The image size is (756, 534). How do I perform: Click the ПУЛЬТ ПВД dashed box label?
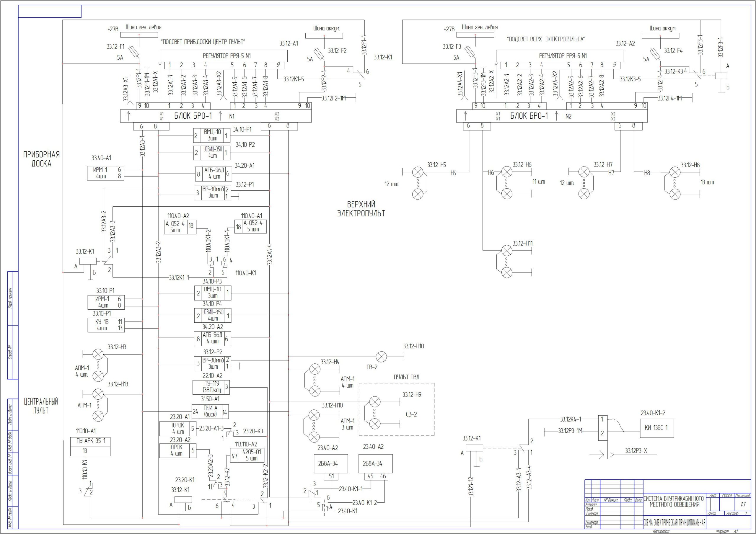(406, 377)
